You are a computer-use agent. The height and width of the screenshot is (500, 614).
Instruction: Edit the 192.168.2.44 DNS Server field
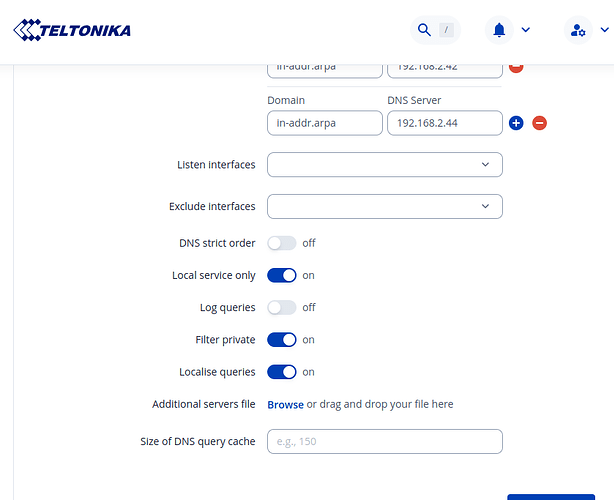coord(444,122)
